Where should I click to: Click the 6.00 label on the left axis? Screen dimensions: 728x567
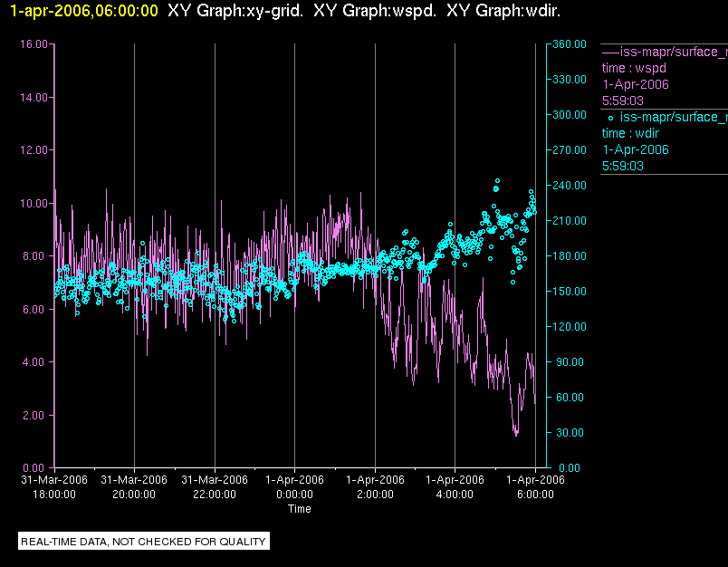click(35, 309)
